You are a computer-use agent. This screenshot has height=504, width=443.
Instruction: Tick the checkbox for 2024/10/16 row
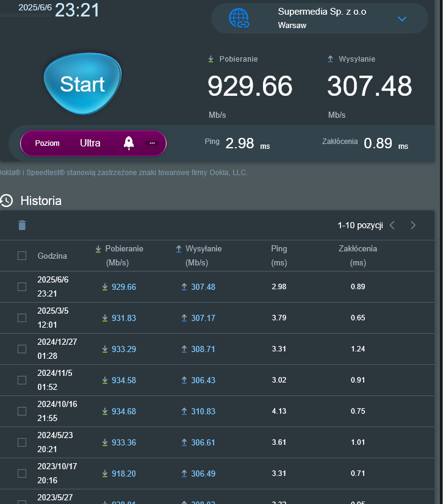(x=22, y=411)
